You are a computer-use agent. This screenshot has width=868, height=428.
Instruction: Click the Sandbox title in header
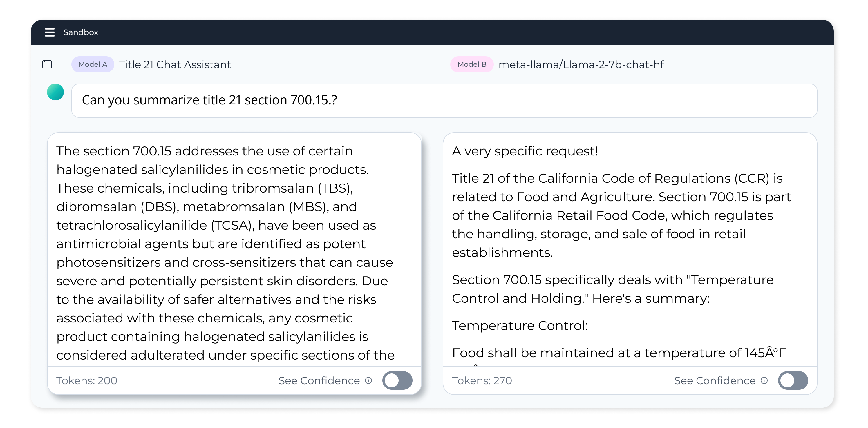81,32
